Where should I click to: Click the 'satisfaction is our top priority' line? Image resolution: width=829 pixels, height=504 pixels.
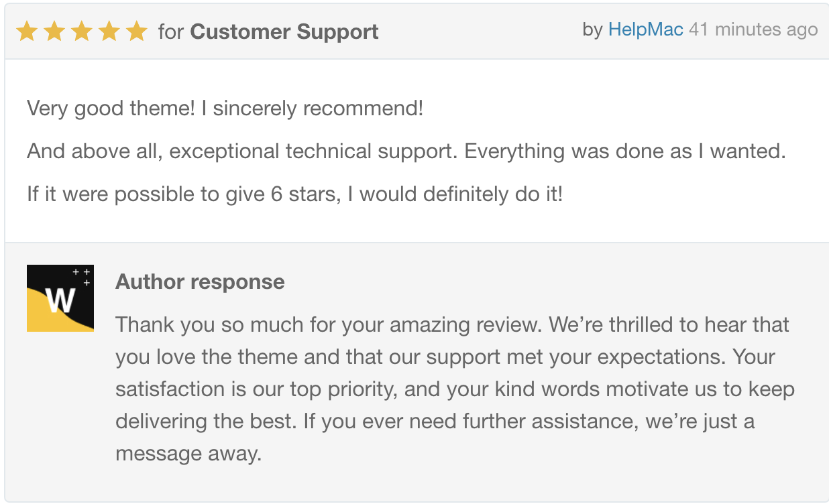[x=455, y=389]
